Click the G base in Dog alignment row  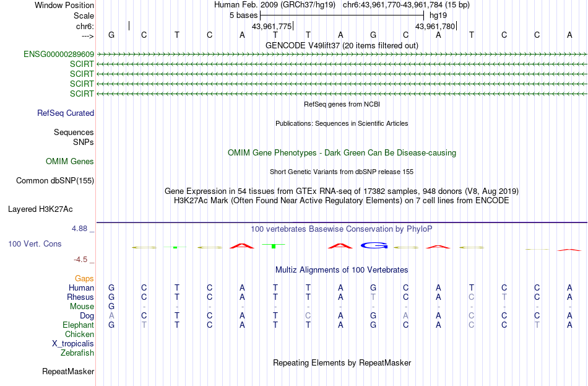click(x=373, y=316)
